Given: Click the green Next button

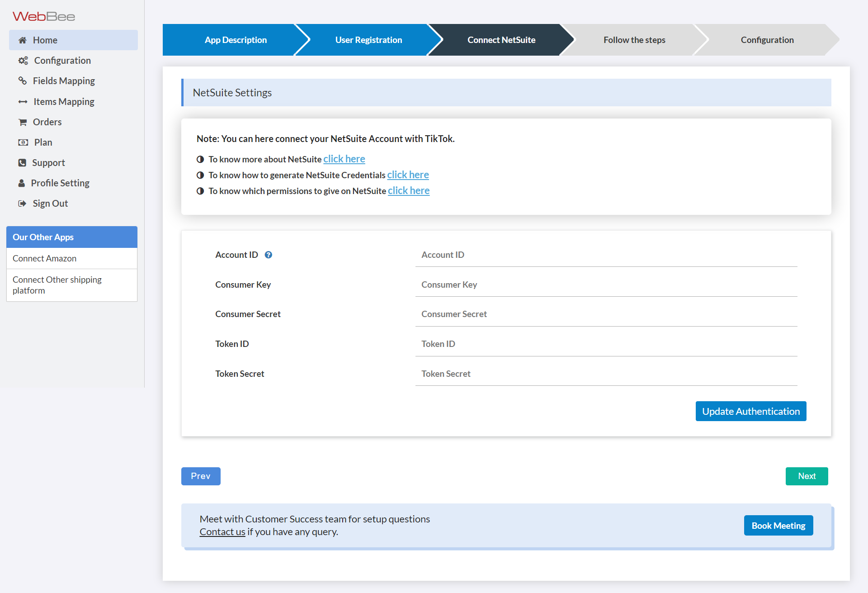Looking at the screenshot, I should click(807, 476).
